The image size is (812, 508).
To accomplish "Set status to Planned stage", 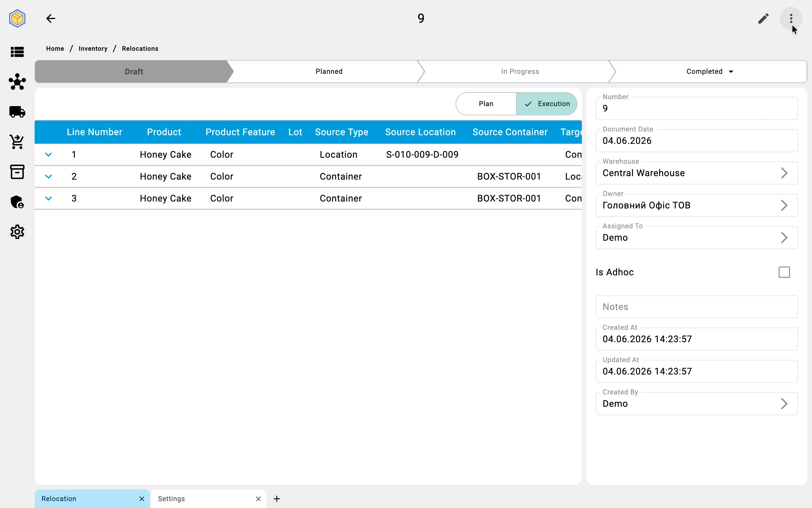I will pyautogui.click(x=329, y=72).
